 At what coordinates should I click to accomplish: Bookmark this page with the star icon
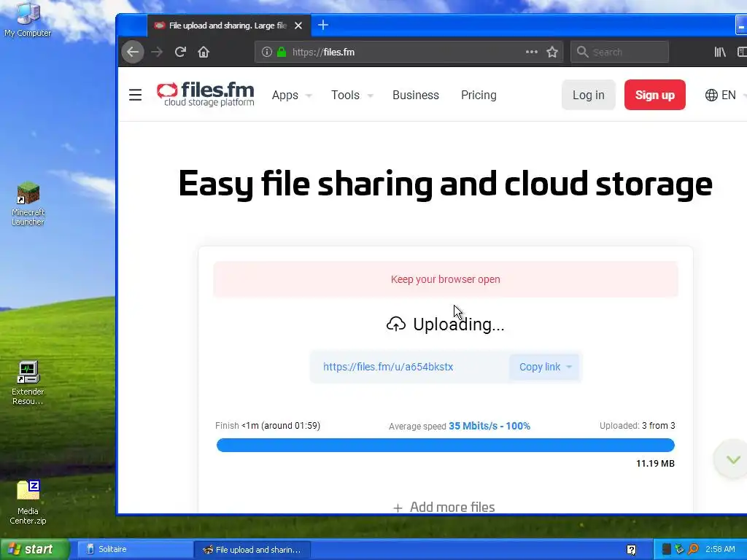(552, 52)
